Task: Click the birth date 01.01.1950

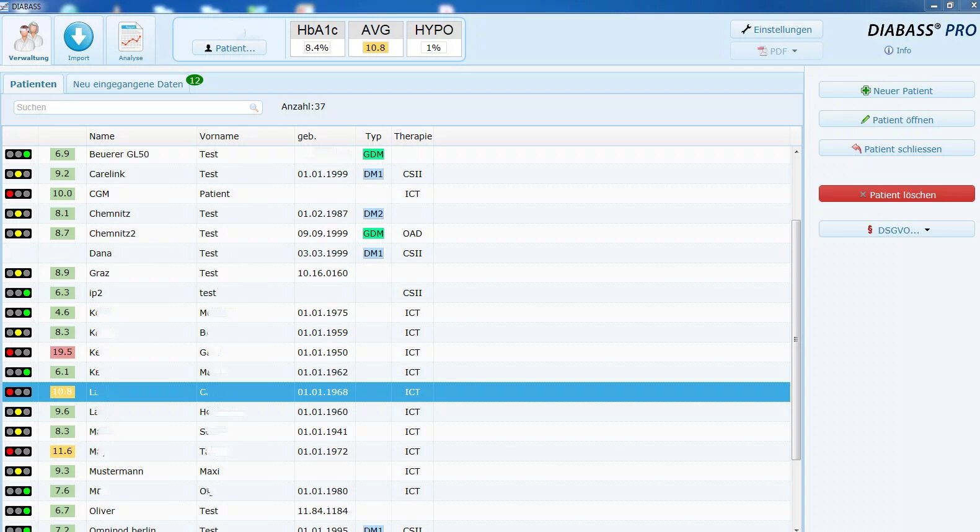Action: [x=322, y=352]
